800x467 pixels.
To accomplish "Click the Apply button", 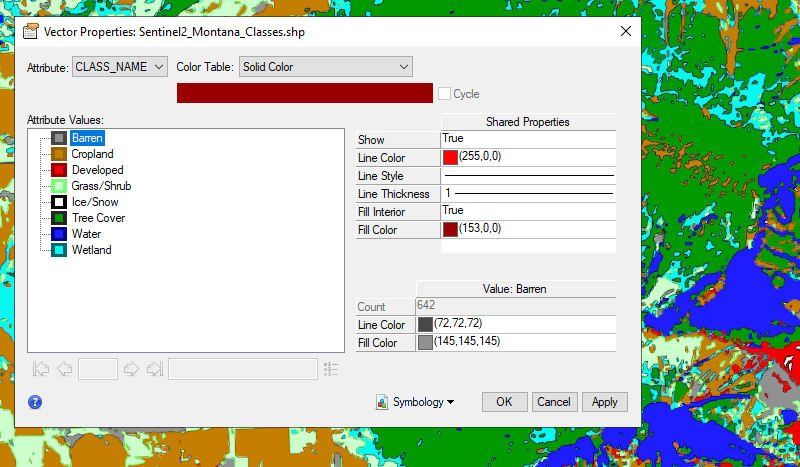I will (604, 402).
